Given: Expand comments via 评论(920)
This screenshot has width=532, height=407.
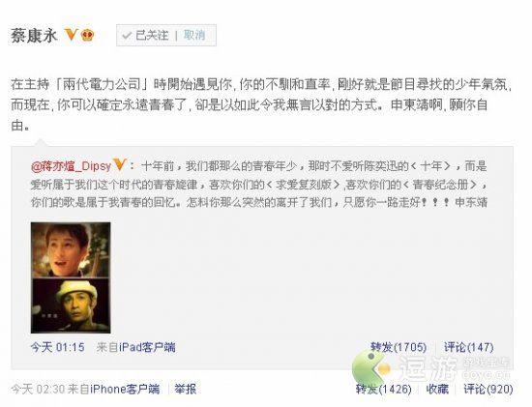Looking at the screenshot, I should click(488, 389).
